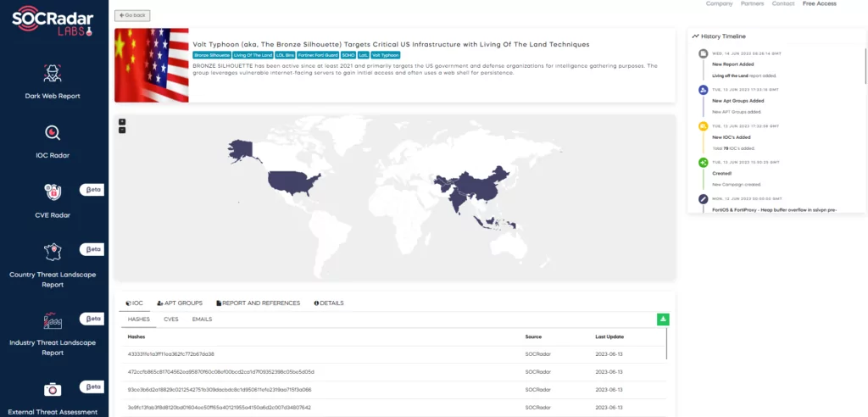Open the Dark Web Report icon
Screen dimensions: 868x417
[53, 73]
